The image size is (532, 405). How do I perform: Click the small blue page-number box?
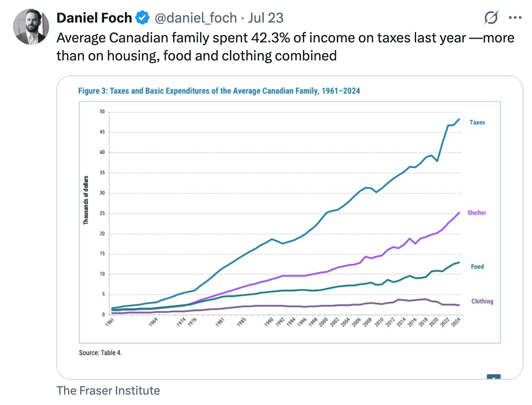point(494,377)
